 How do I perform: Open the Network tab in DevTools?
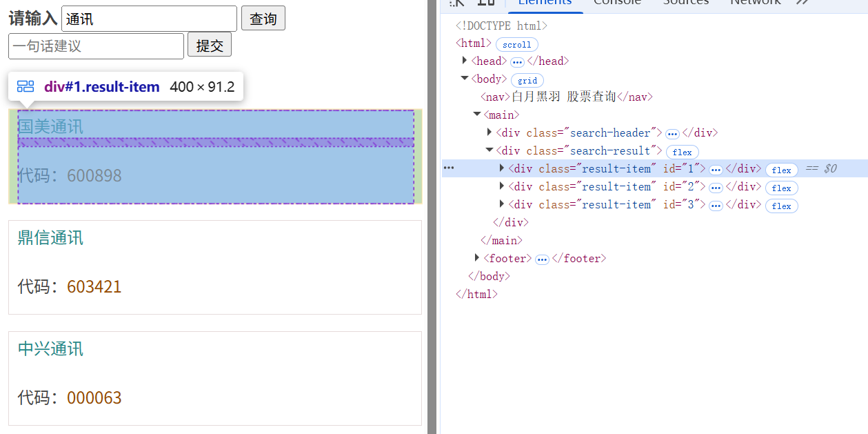coord(755,3)
